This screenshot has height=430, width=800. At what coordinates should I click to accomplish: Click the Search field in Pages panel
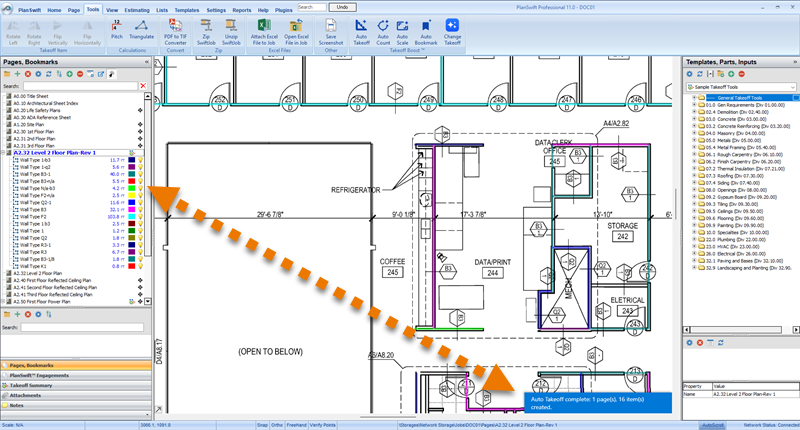[80, 86]
